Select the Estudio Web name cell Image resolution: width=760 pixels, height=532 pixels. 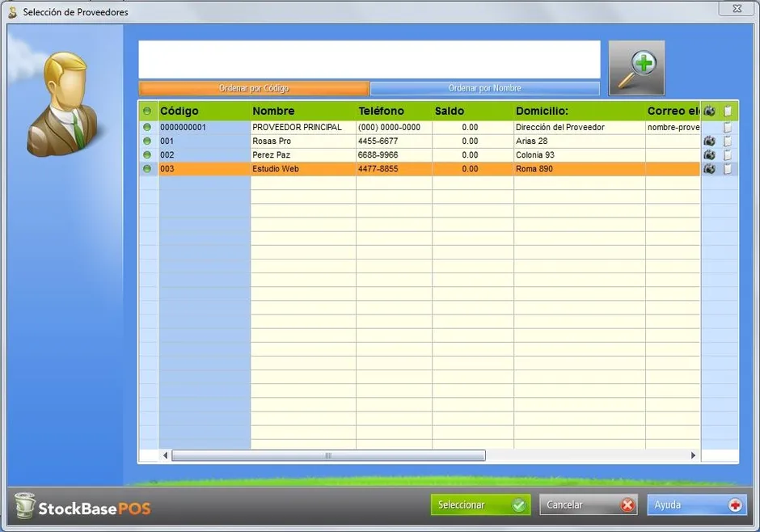point(303,169)
